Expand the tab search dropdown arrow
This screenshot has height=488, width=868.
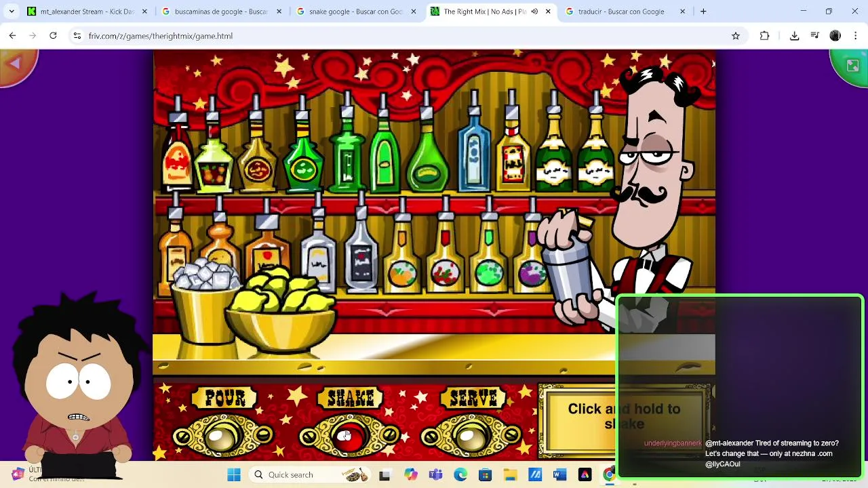pyautogui.click(x=11, y=12)
